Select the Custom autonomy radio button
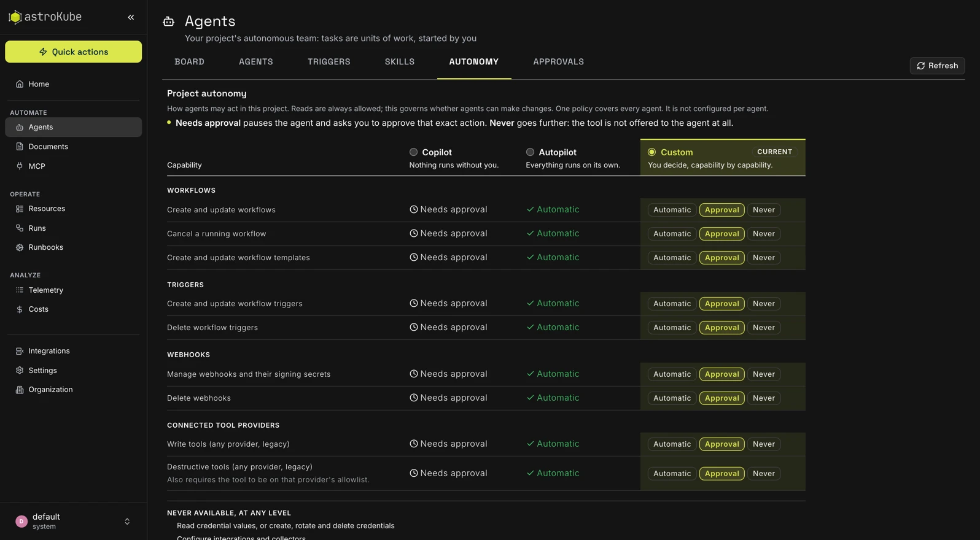 651,152
